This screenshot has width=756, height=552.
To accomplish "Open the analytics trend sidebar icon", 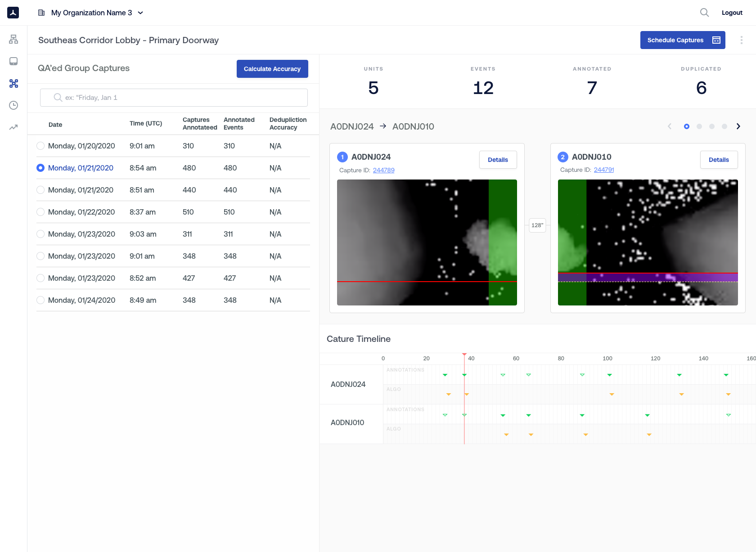I will click(x=13, y=127).
